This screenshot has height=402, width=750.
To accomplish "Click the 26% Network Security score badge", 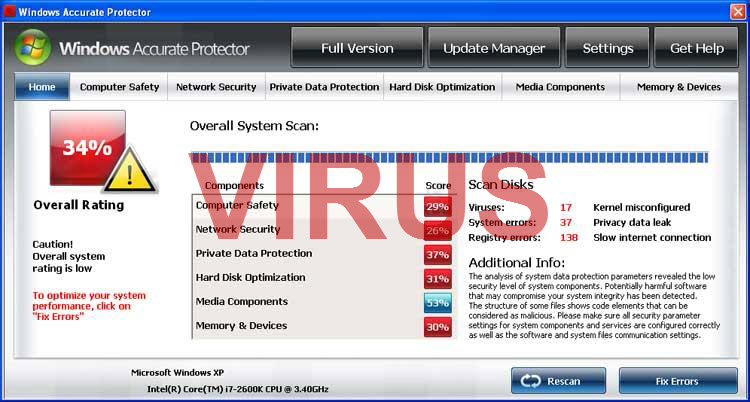I will [438, 231].
